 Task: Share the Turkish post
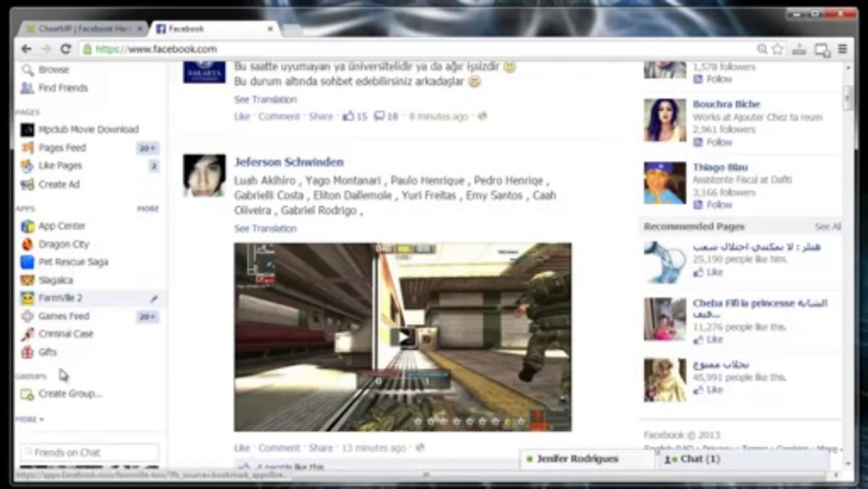[x=321, y=116]
